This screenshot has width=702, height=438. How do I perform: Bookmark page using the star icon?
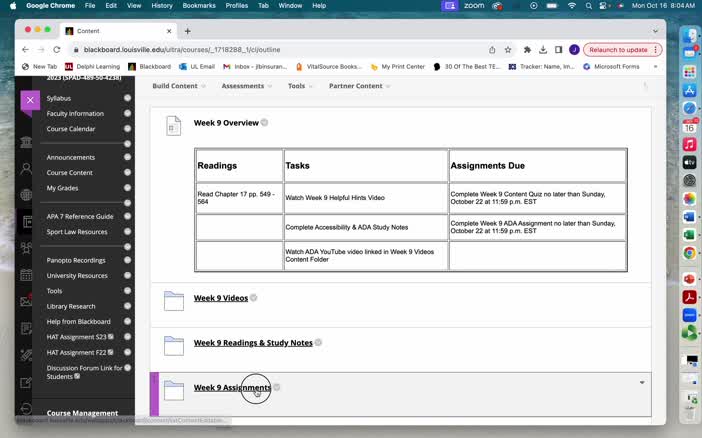click(x=508, y=50)
